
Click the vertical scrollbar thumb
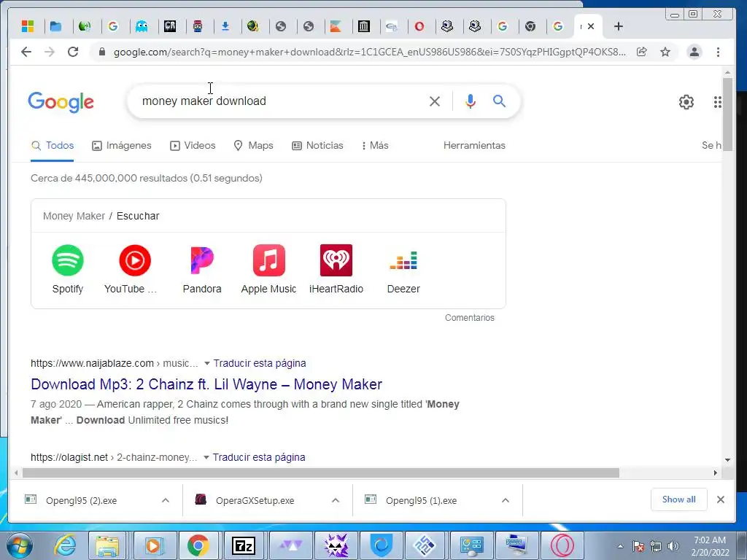pos(727,114)
